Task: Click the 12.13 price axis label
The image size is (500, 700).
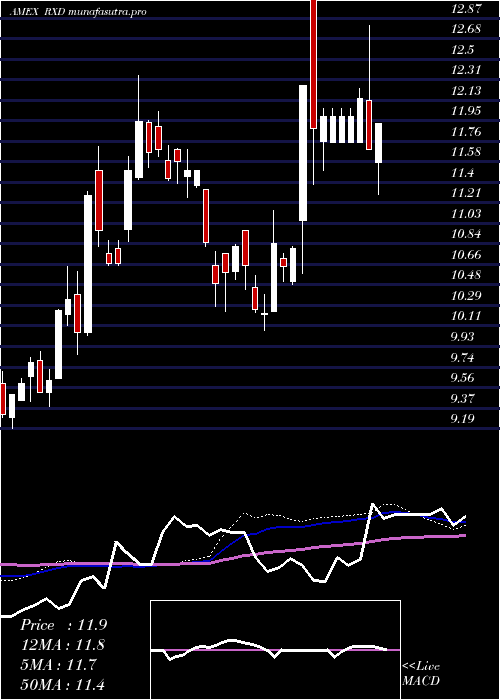Action: click(467, 91)
